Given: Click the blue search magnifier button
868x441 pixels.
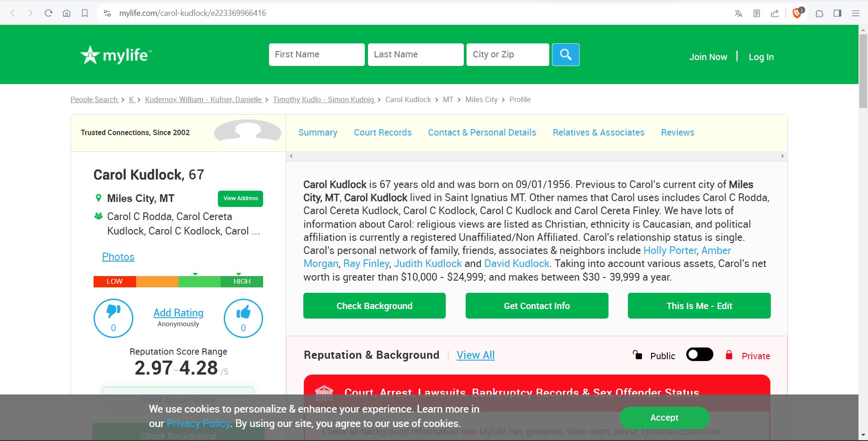Looking at the screenshot, I should click(x=566, y=55).
